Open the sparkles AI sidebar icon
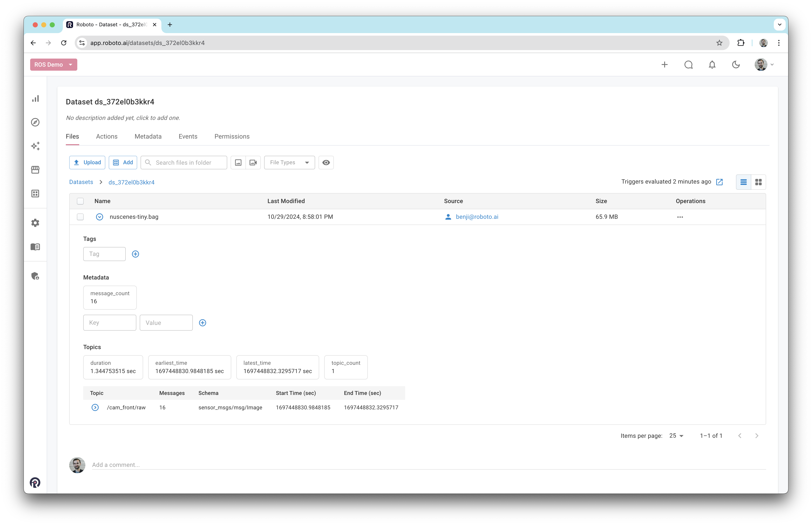812x525 pixels. [35, 146]
